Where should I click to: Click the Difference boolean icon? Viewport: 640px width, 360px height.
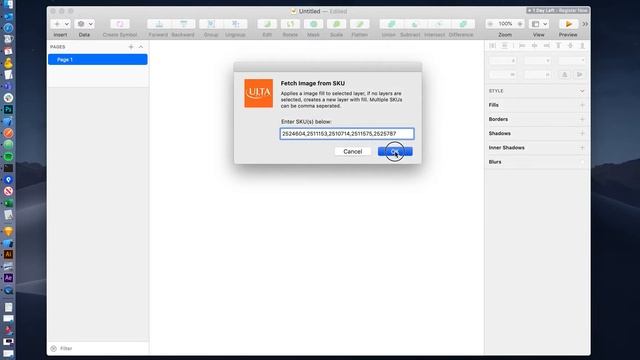(x=463, y=24)
